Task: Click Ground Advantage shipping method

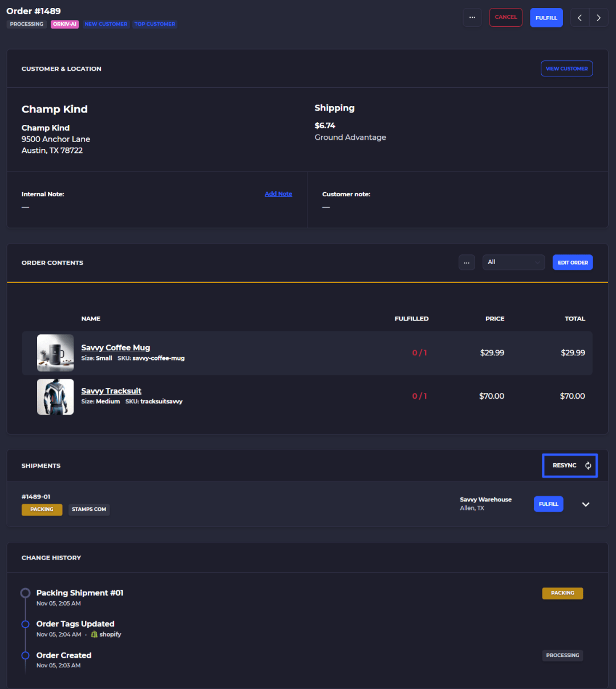Action: point(350,137)
